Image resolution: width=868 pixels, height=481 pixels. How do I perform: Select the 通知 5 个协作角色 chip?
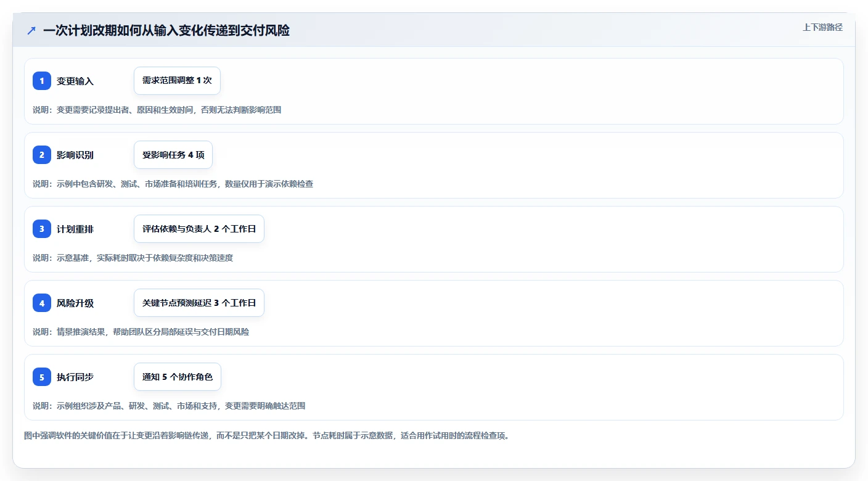click(x=178, y=377)
